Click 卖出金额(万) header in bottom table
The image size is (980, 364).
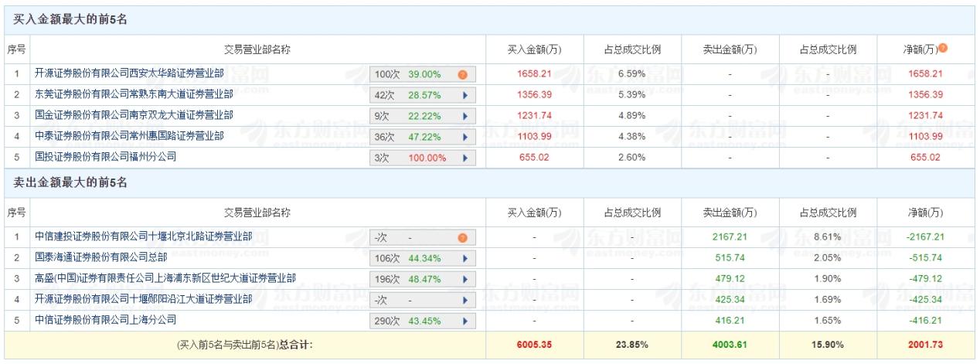tap(730, 213)
